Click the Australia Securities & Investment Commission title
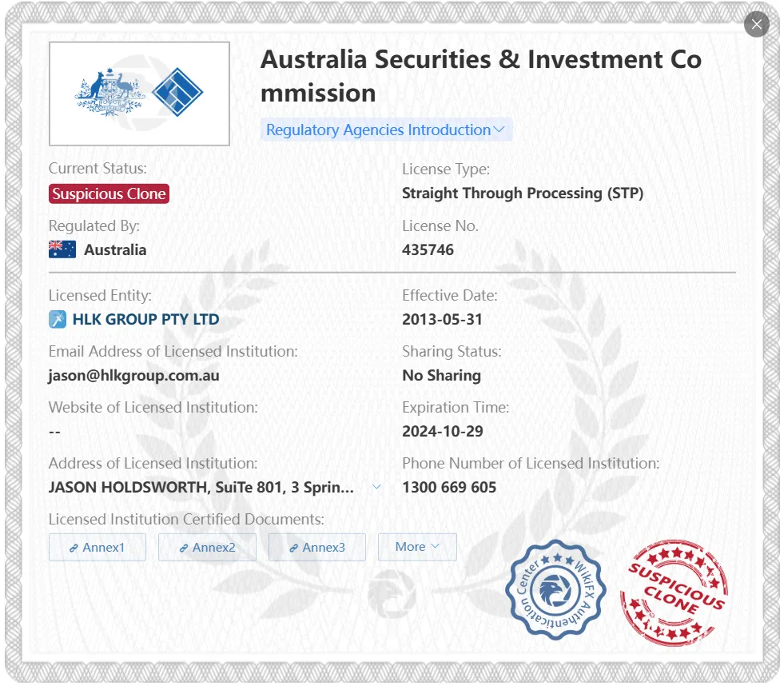 pyautogui.click(x=481, y=76)
